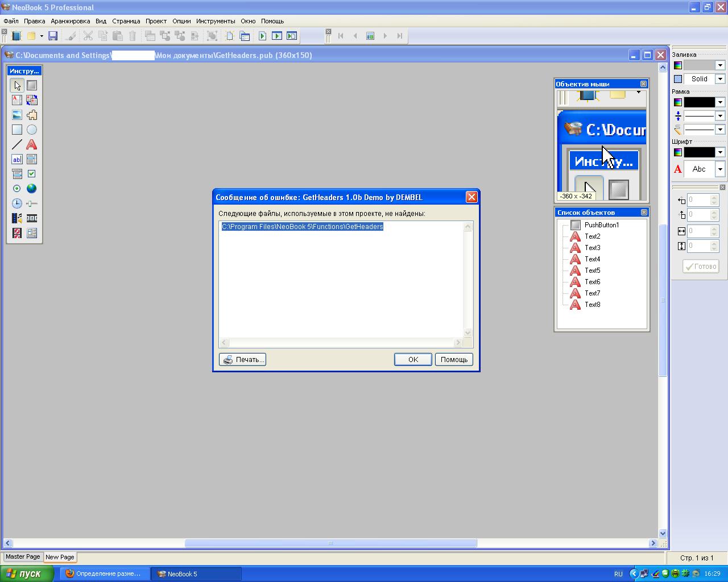Expand the fill color dropdown

pyautogui.click(x=720, y=65)
